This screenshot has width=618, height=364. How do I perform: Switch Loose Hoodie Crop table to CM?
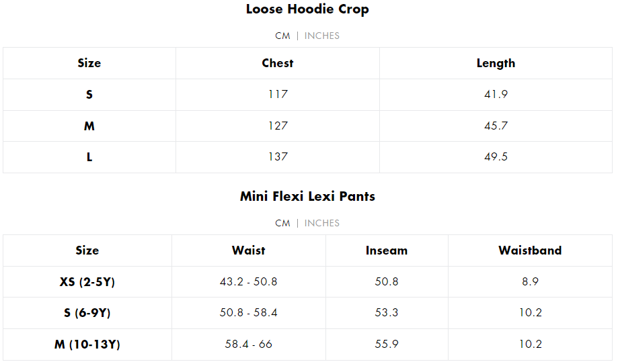click(x=282, y=36)
